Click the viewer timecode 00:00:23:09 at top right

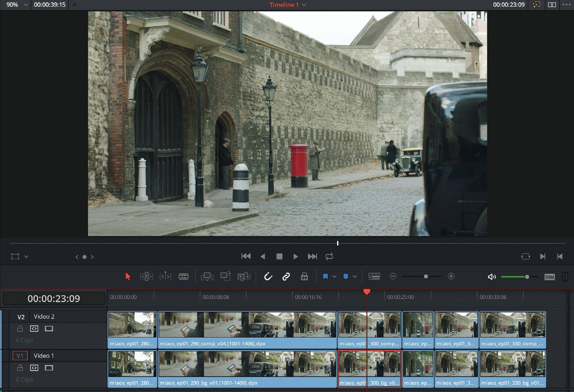click(509, 5)
